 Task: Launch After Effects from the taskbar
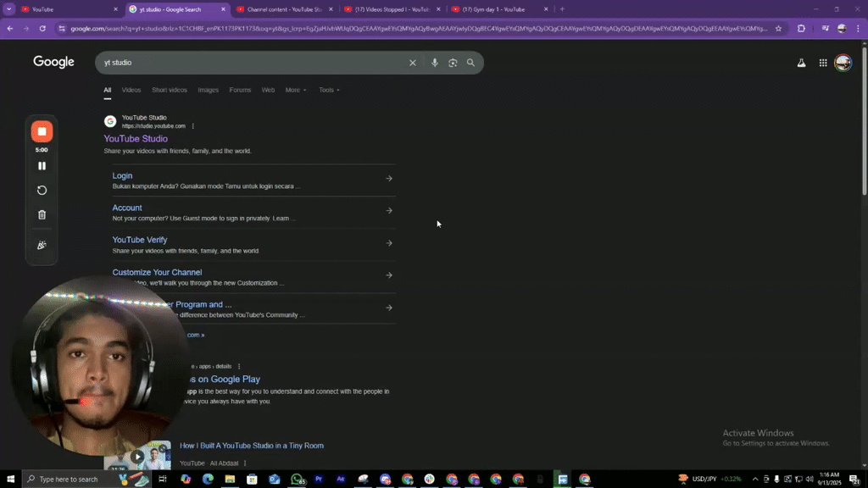pyautogui.click(x=341, y=480)
